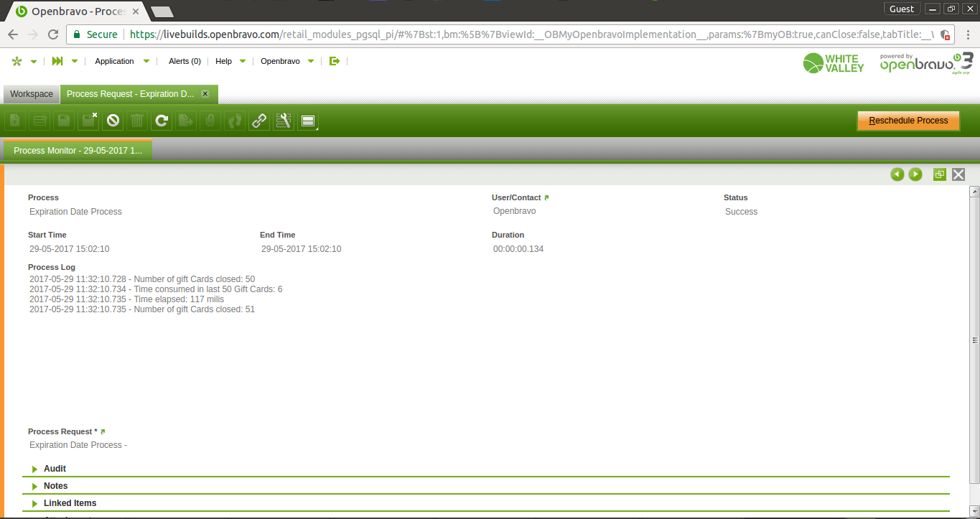This screenshot has width=980, height=519.
Task: Go to previous record arrow
Action: (x=897, y=174)
